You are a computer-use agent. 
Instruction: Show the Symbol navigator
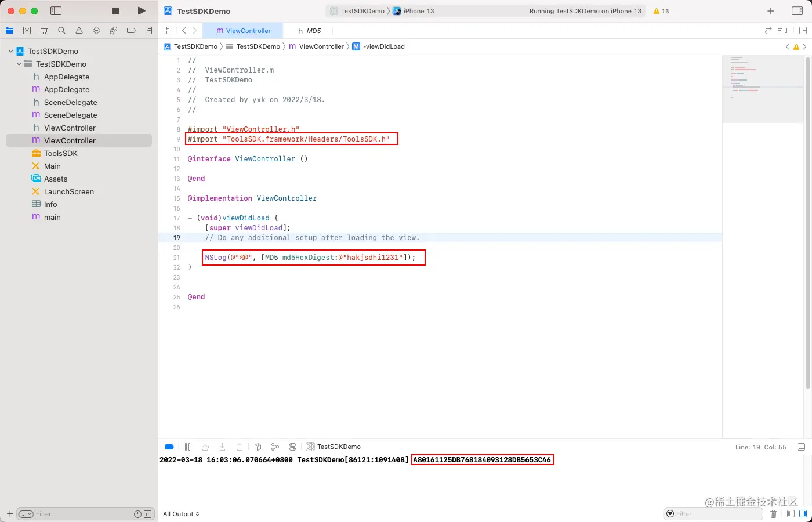(45, 31)
